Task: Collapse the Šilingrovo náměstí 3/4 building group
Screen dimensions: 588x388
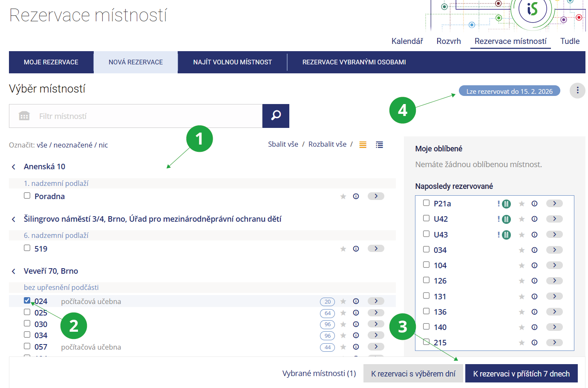Action: click(x=14, y=219)
